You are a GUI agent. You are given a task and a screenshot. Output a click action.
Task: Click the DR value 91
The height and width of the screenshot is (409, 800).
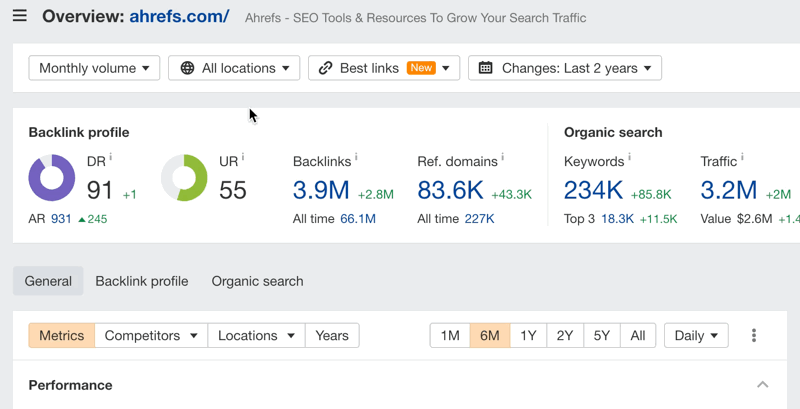tap(100, 190)
